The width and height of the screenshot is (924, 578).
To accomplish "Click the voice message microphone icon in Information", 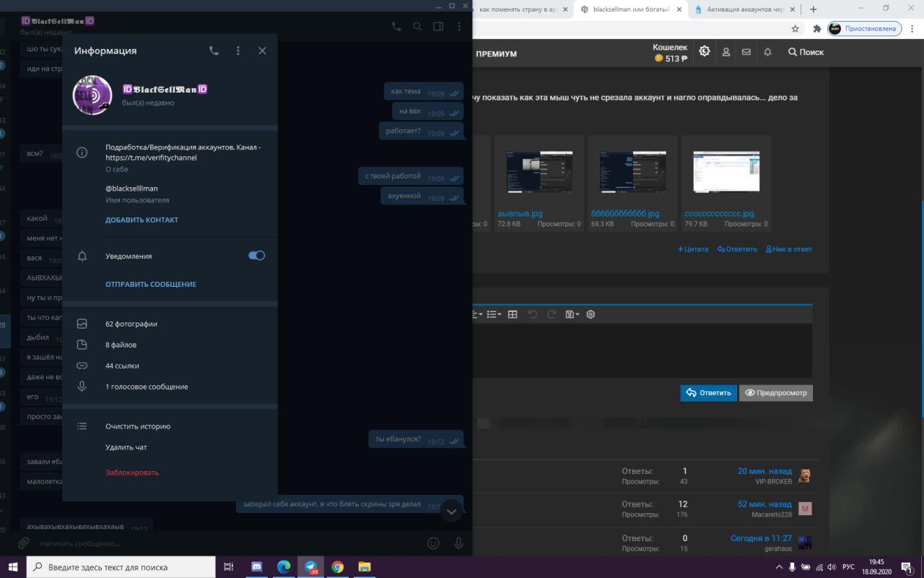I will 82,387.
